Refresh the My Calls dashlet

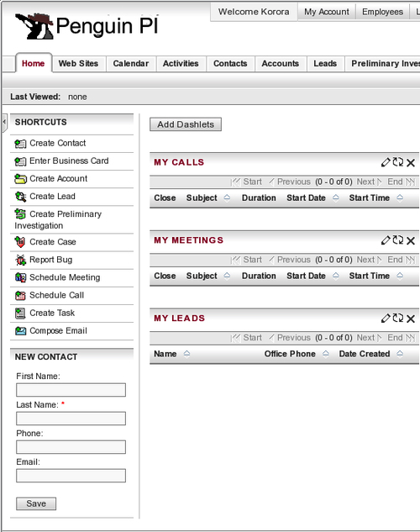[398, 162]
